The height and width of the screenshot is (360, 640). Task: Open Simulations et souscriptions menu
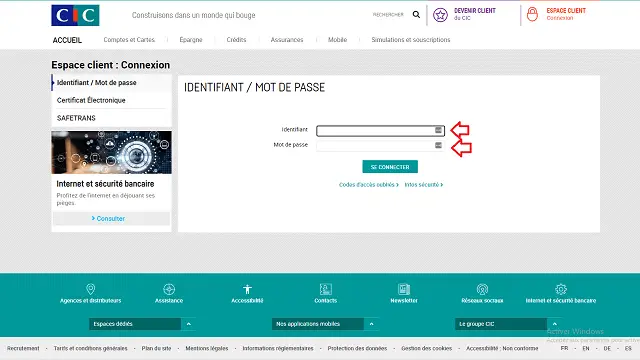[411, 40]
